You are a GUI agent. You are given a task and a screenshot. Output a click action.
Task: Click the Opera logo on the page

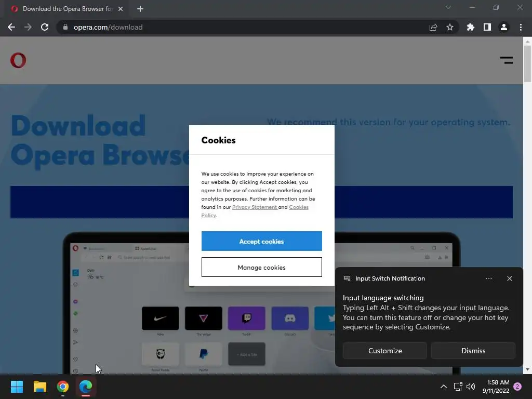[x=18, y=60]
